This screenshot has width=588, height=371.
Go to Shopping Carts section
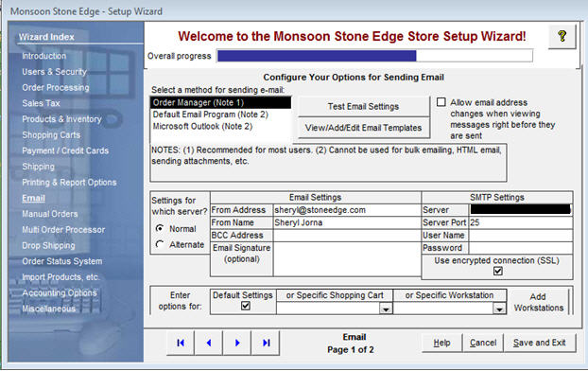point(51,134)
